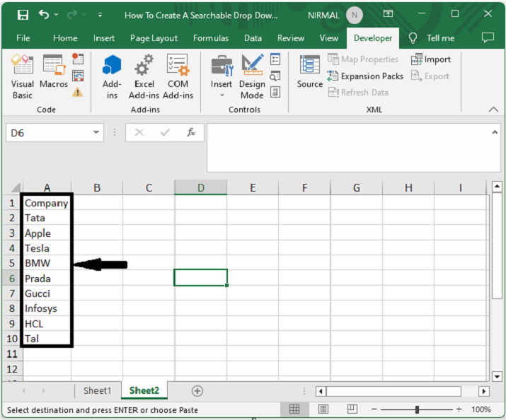Click the Insert Function fx icon
The image size is (506, 420).
pos(191,132)
